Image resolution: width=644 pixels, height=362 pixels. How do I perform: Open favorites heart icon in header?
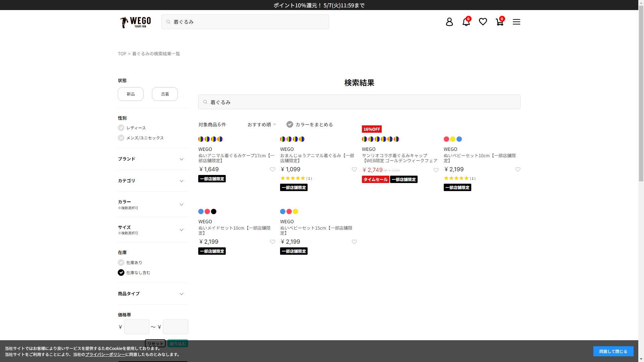(x=483, y=22)
